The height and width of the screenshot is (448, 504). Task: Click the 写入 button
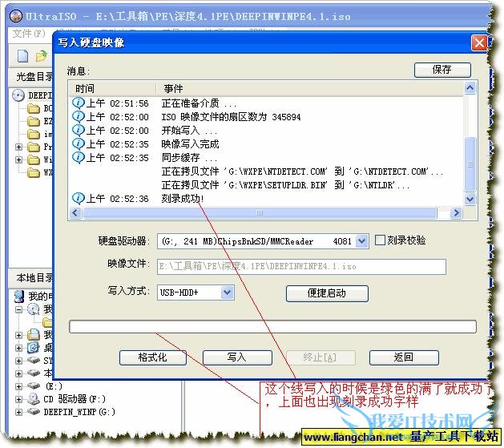(237, 357)
